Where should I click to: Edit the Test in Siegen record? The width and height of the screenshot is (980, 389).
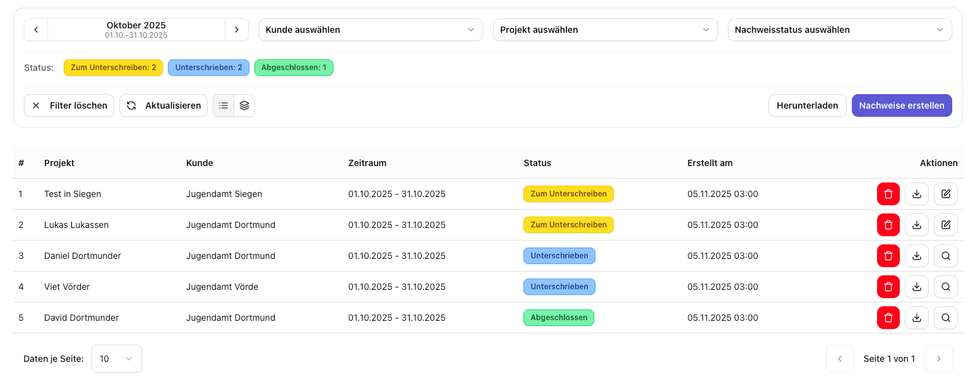coord(945,194)
